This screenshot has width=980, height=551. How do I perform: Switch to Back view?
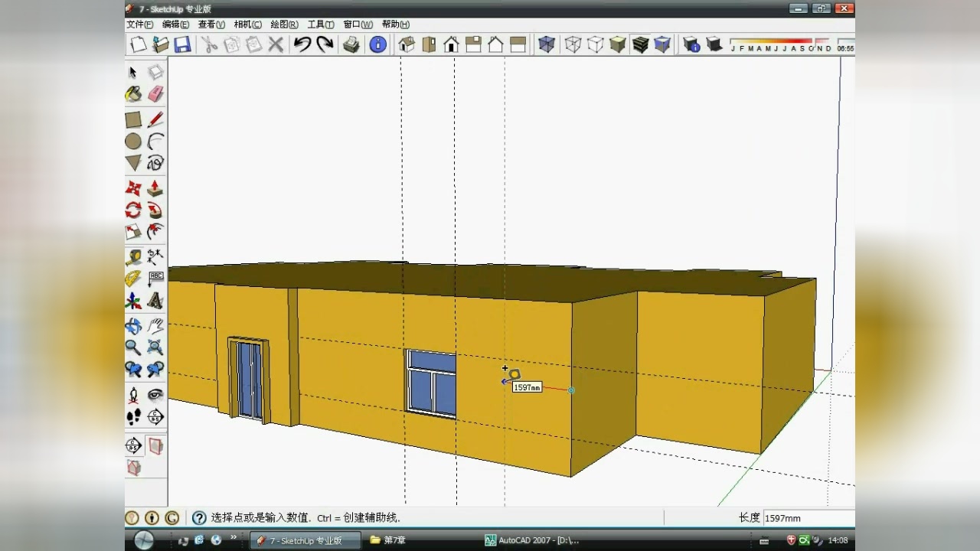(495, 44)
